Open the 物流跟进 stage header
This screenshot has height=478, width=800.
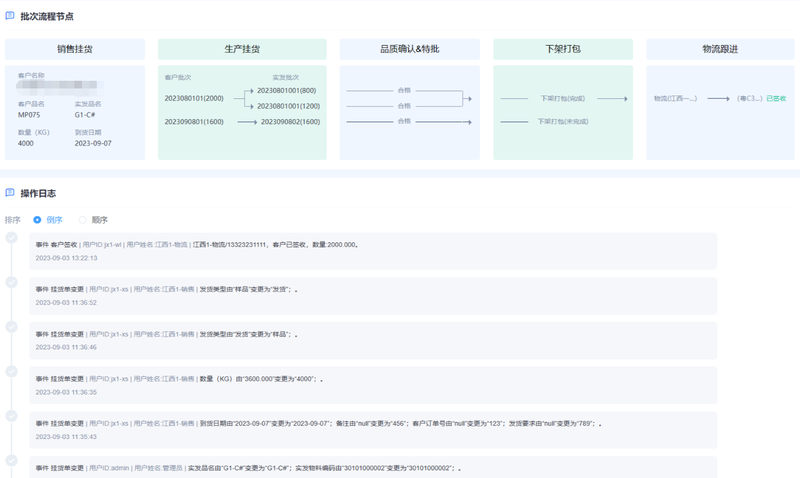[720, 49]
